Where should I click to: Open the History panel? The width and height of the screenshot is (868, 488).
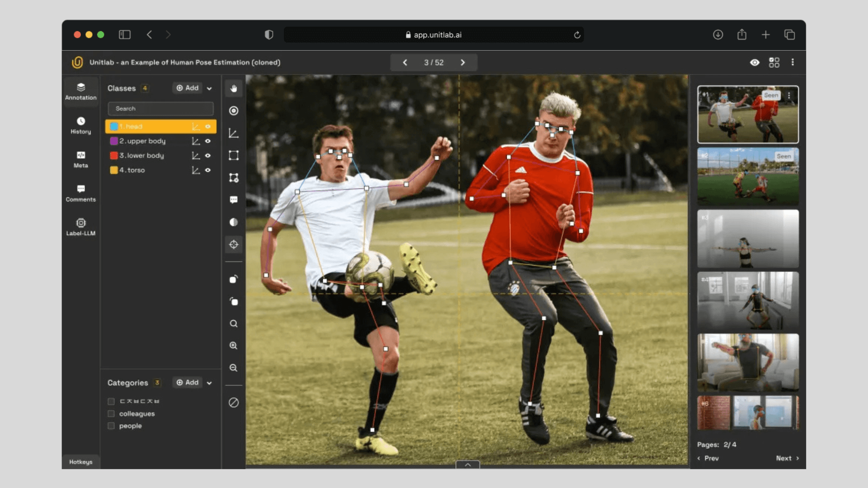pyautogui.click(x=80, y=125)
